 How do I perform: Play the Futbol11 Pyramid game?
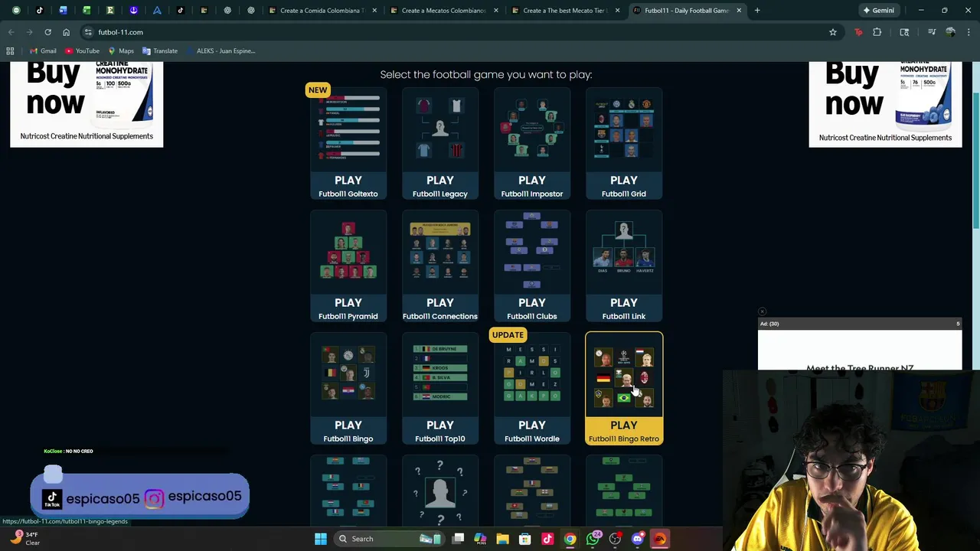pos(348,266)
